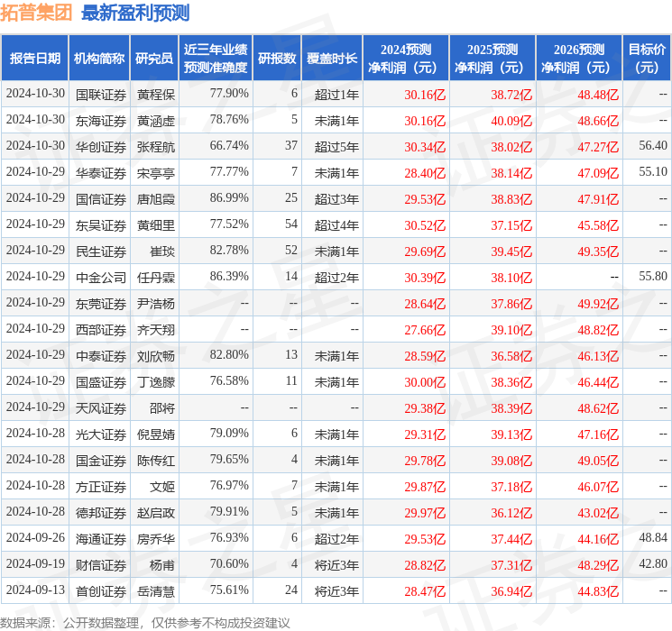Select 西部证券 institution

tap(101, 330)
